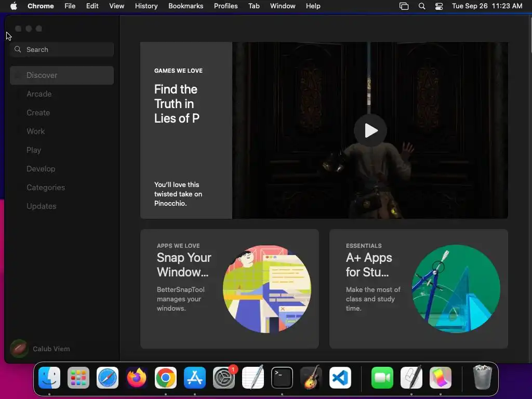Select Discover in the sidebar
The width and height of the screenshot is (532, 399).
(x=62, y=75)
